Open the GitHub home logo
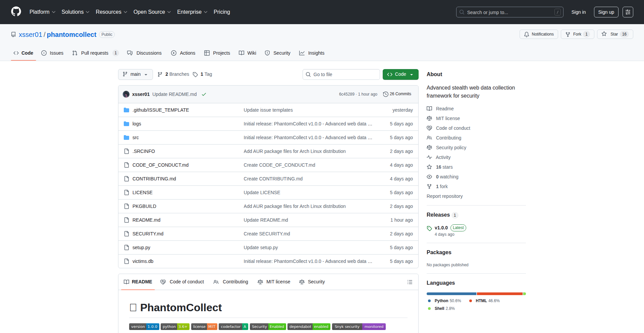644x333 pixels. click(x=15, y=12)
